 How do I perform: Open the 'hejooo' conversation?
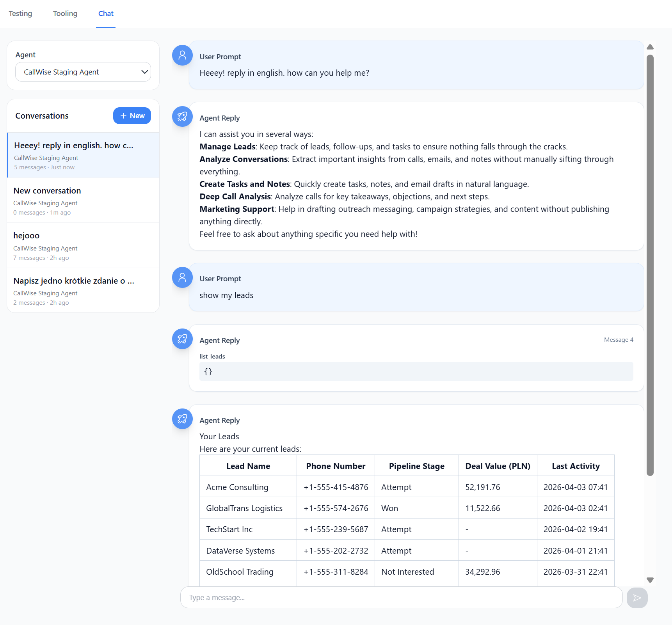tap(83, 245)
